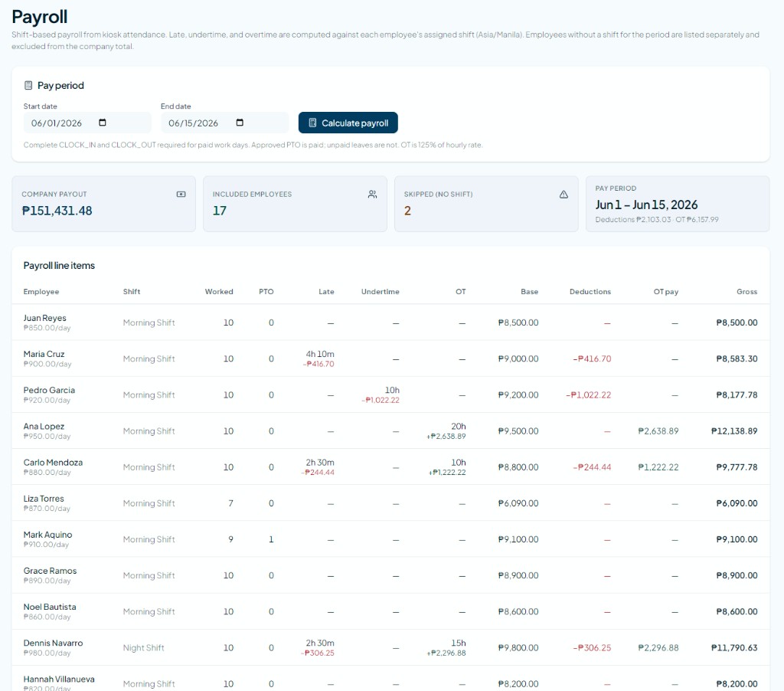The width and height of the screenshot is (784, 691).
Task: Click the OT column header
Action: pyautogui.click(x=460, y=292)
